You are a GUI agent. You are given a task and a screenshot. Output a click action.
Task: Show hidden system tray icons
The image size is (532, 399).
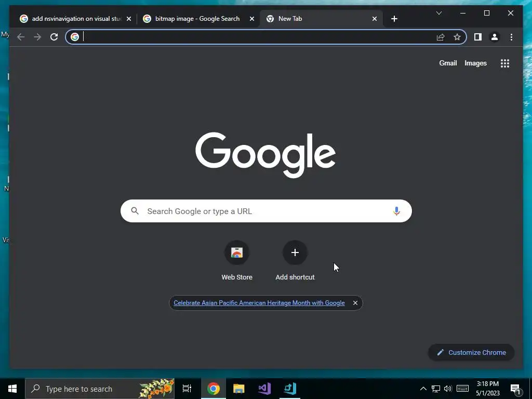(x=423, y=389)
